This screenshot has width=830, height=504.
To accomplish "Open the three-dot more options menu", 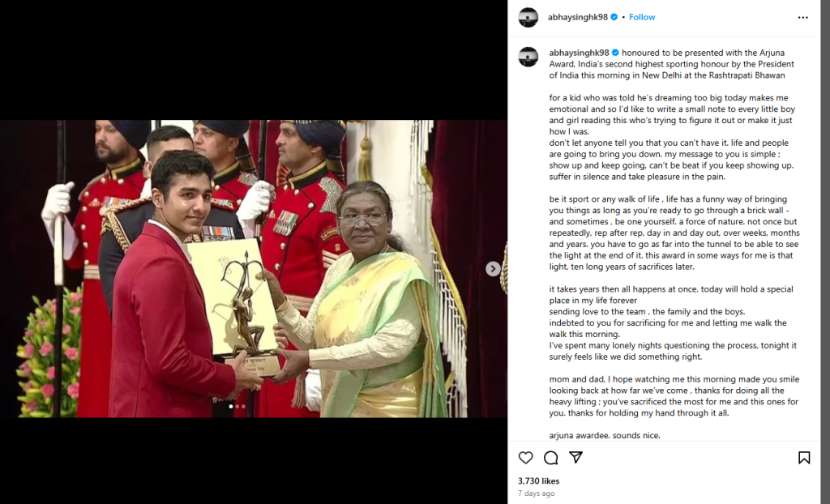I will tap(803, 18).
